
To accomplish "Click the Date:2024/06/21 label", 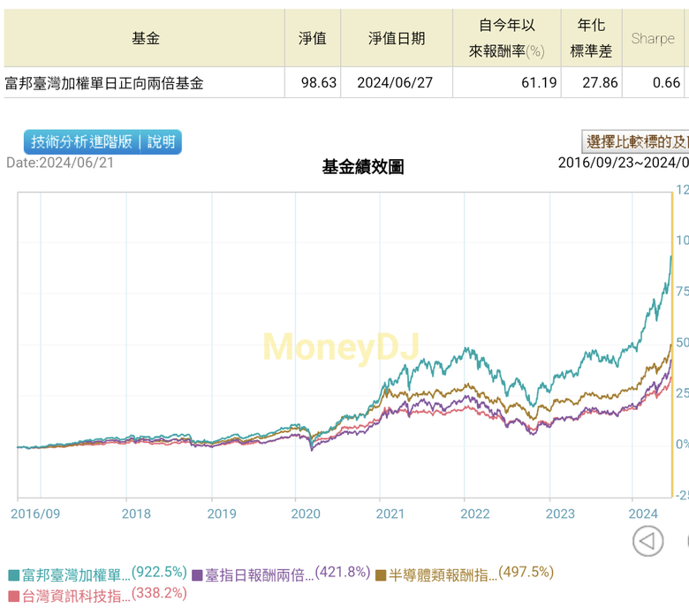I will pos(60,163).
